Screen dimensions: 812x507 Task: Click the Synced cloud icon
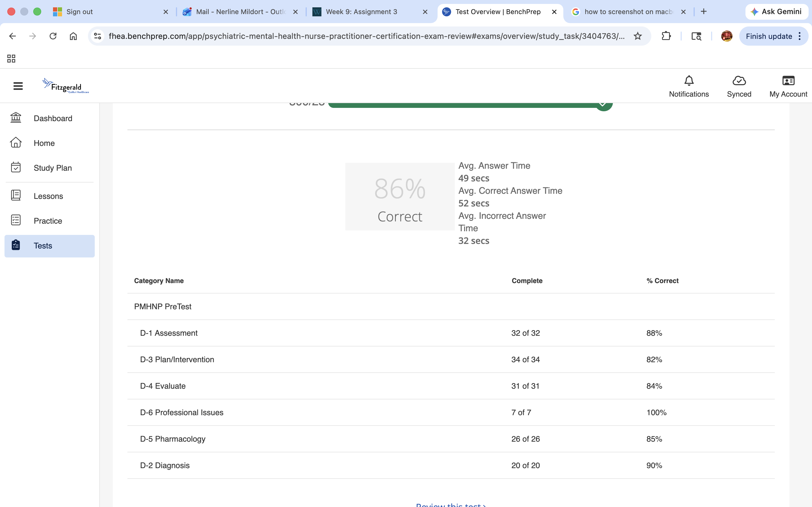[x=739, y=81]
